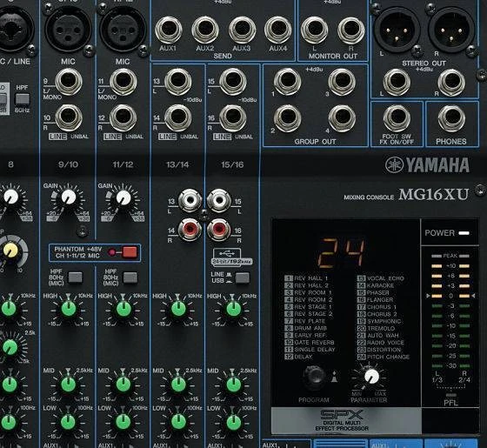Select the channel 11/12 MIC XLR input
487x448 pixels.
tap(123, 30)
